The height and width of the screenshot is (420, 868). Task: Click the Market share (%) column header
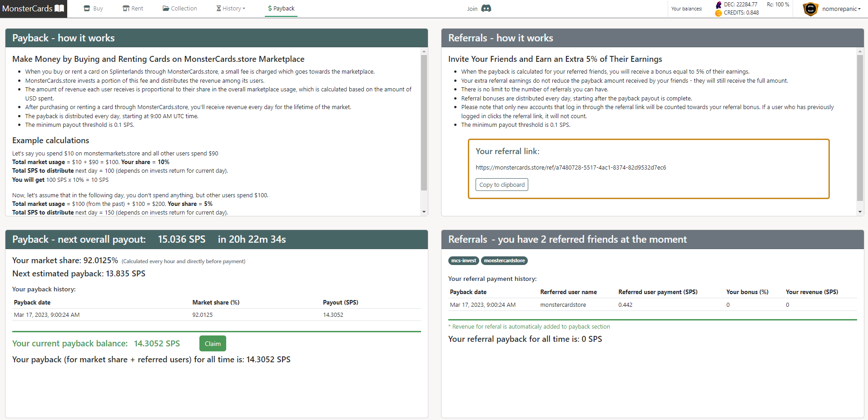[x=216, y=302]
